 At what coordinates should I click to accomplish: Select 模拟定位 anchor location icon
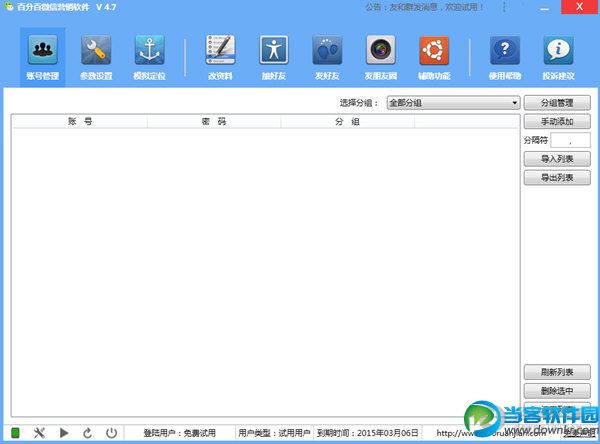pyautogui.click(x=150, y=50)
